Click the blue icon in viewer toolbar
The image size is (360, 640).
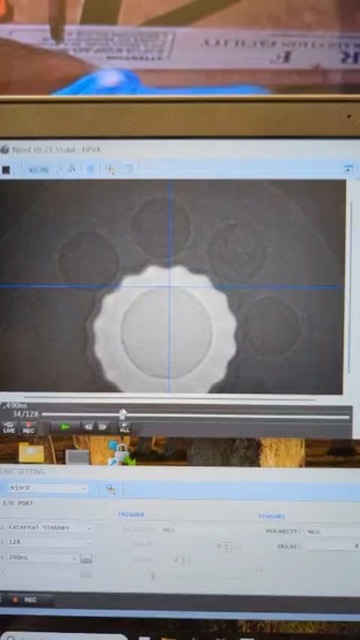90,169
